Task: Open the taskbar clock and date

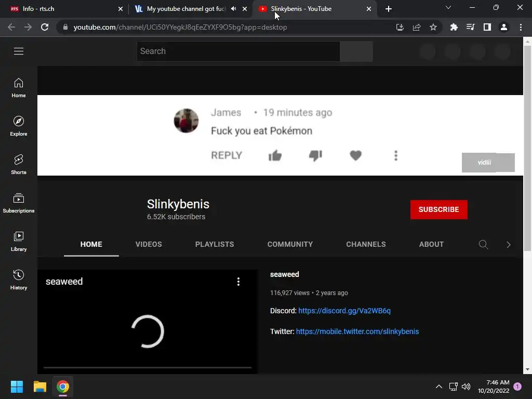Action: (494, 387)
